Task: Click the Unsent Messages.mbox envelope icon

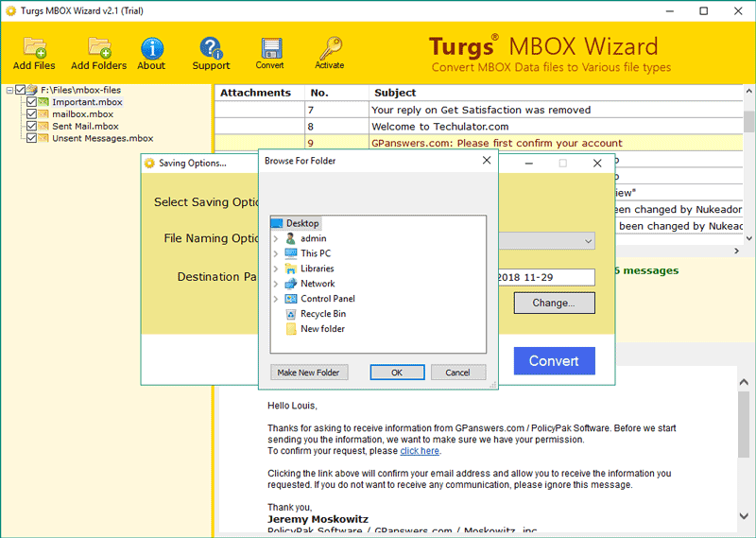Action: 43,138
